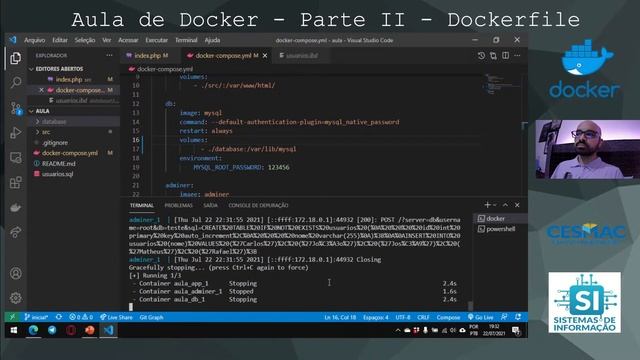Open the Seleção menu

[84, 40]
